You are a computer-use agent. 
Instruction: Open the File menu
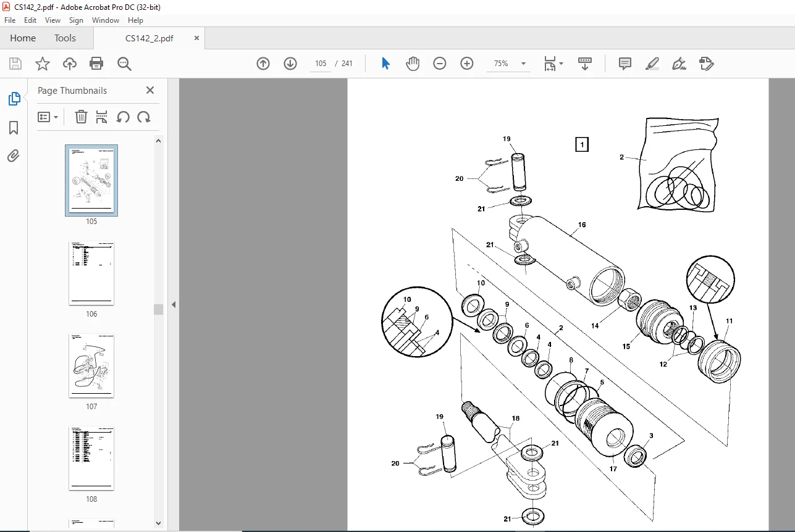pyautogui.click(x=10, y=20)
